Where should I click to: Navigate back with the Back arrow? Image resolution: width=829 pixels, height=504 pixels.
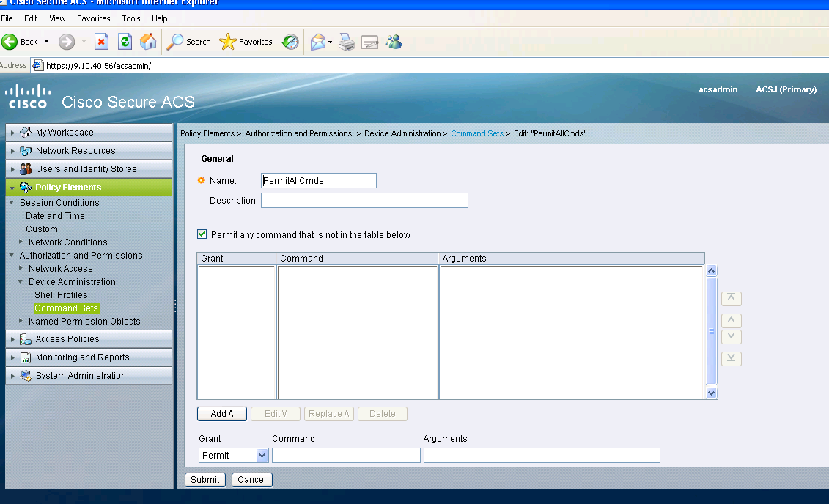tap(9, 42)
